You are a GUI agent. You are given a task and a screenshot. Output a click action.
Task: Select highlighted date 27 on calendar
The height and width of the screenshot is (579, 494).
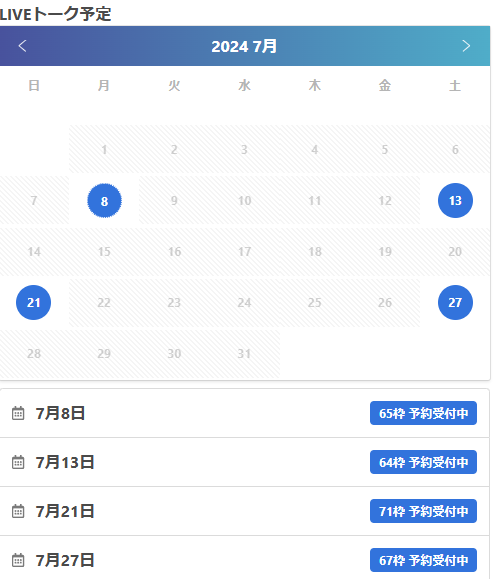pos(455,303)
